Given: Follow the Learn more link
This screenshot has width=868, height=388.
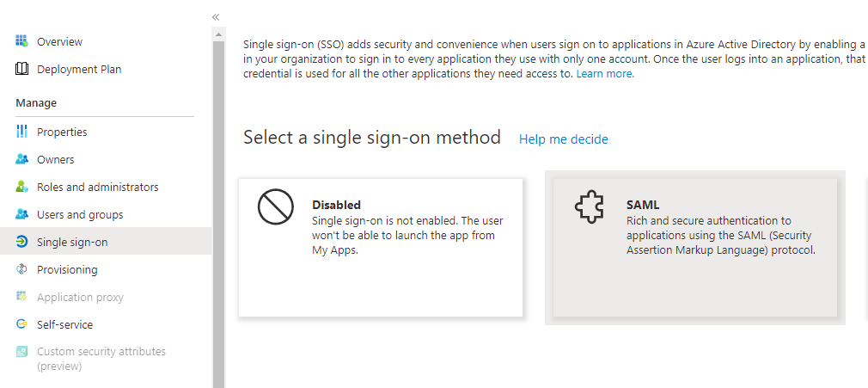Looking at the screenshot, I should click(605, 74).
